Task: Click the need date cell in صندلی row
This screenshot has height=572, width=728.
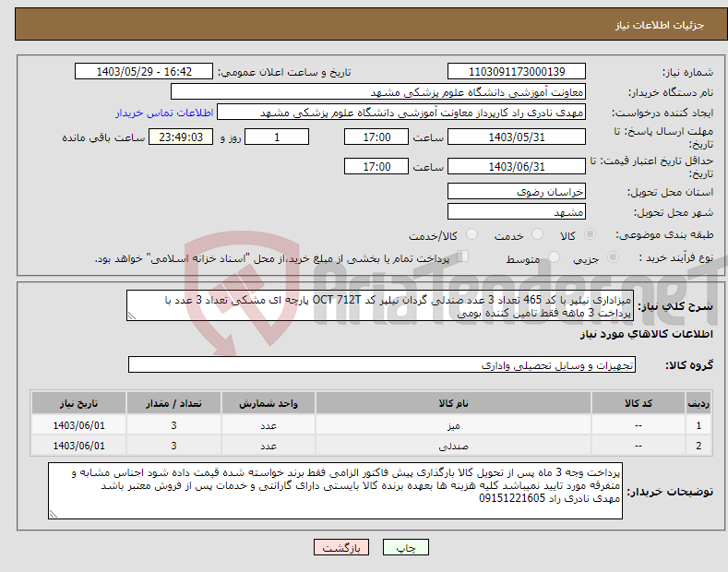Action: coord(79,446)
